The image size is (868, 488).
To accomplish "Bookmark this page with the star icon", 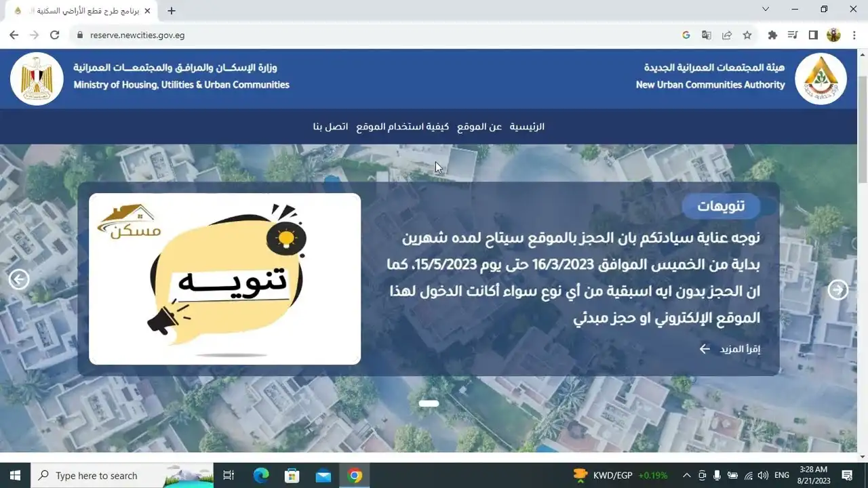I will click(x=747, y=35).
